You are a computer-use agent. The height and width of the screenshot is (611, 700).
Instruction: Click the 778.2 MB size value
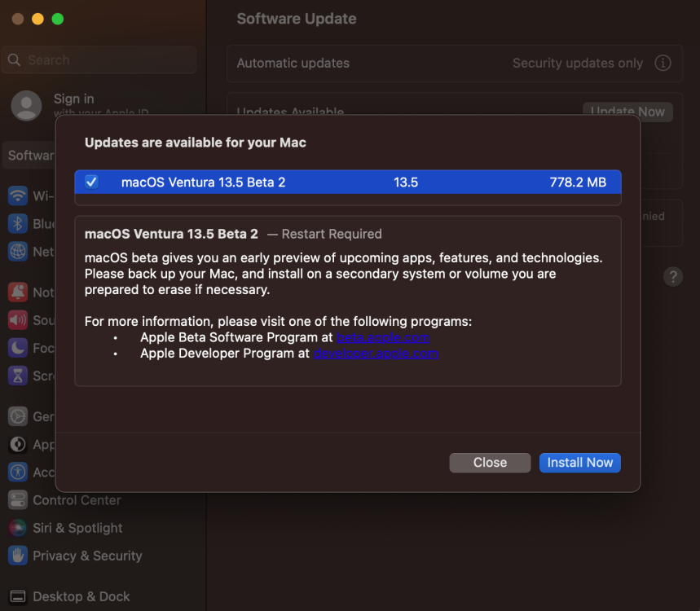[578, 182]
